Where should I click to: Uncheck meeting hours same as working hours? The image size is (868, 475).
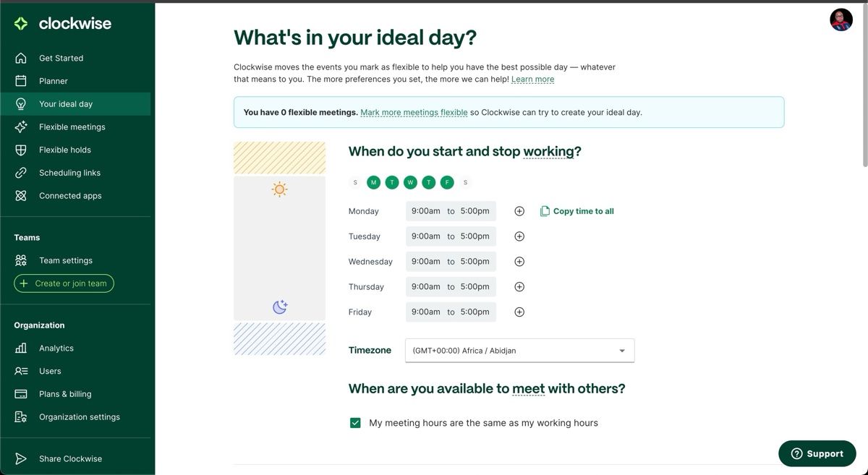[354, 422]
